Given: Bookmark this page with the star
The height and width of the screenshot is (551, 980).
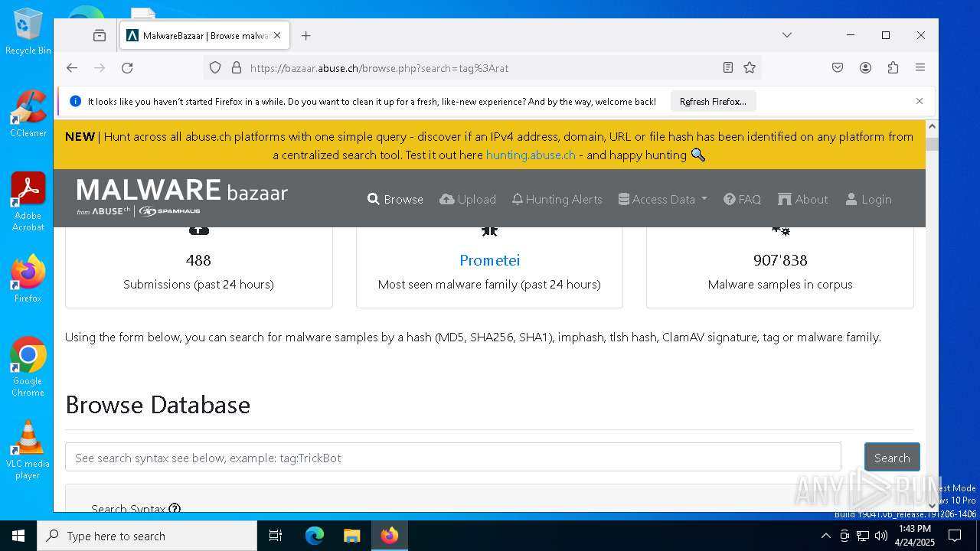Looking at the screenshot, I should (750, 67).
